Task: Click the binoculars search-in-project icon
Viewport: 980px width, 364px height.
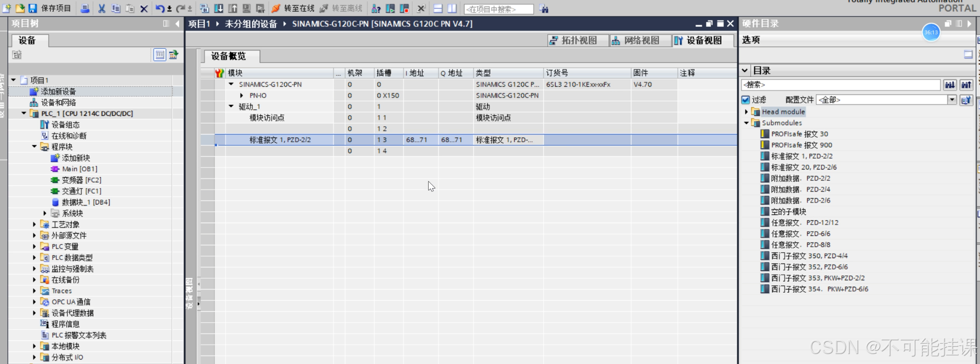Action: pos(544,9)
